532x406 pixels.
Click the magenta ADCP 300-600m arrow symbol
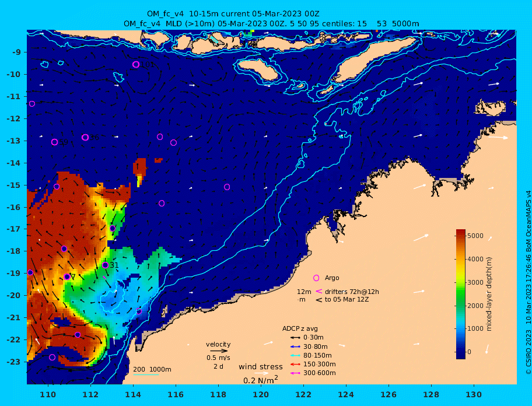pos(295,373)
